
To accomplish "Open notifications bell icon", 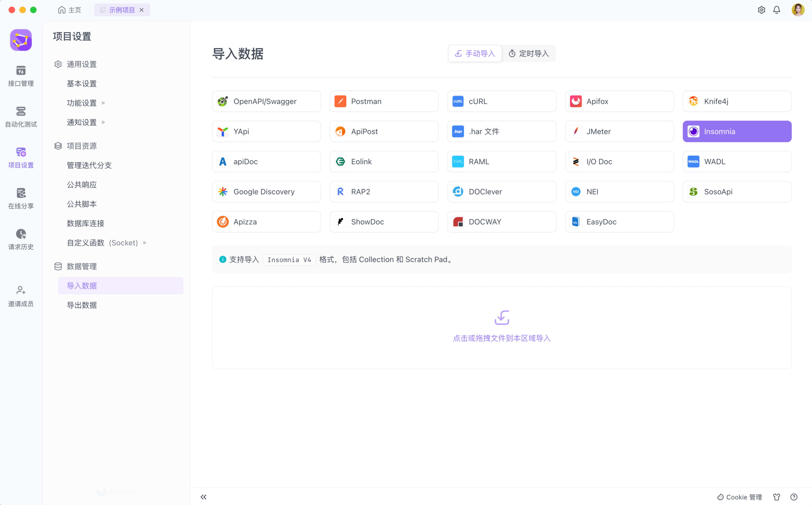I will 777,10.
